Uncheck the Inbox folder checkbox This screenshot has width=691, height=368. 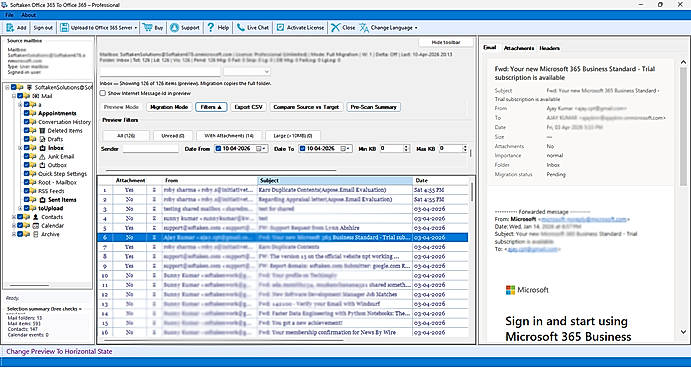26,148
